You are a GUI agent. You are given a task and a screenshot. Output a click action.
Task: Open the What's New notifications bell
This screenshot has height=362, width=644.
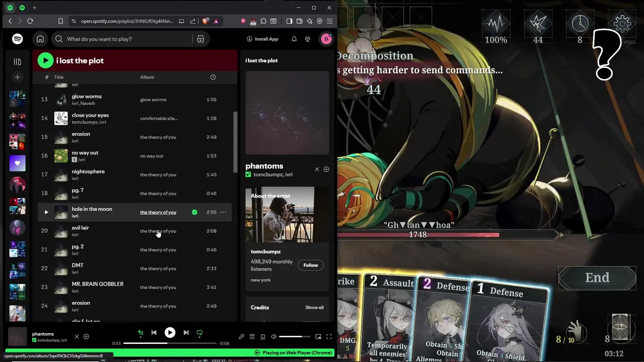coord(294,39)
